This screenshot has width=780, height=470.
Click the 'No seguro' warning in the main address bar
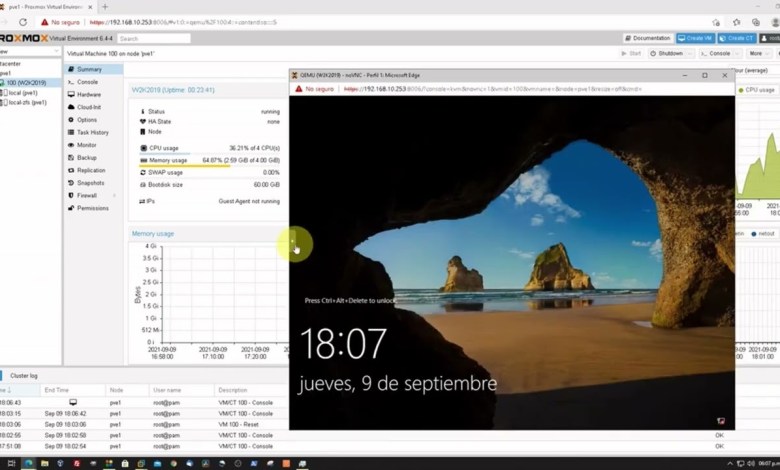click(x=60, y=22)
